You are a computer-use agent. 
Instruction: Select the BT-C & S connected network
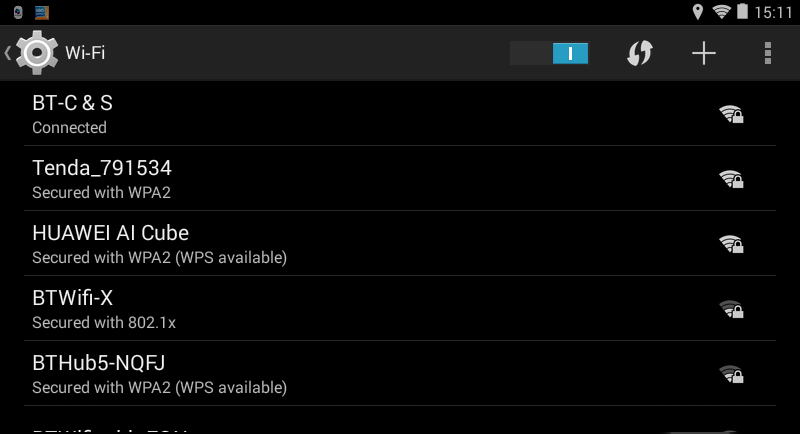[x=300, y=114]
